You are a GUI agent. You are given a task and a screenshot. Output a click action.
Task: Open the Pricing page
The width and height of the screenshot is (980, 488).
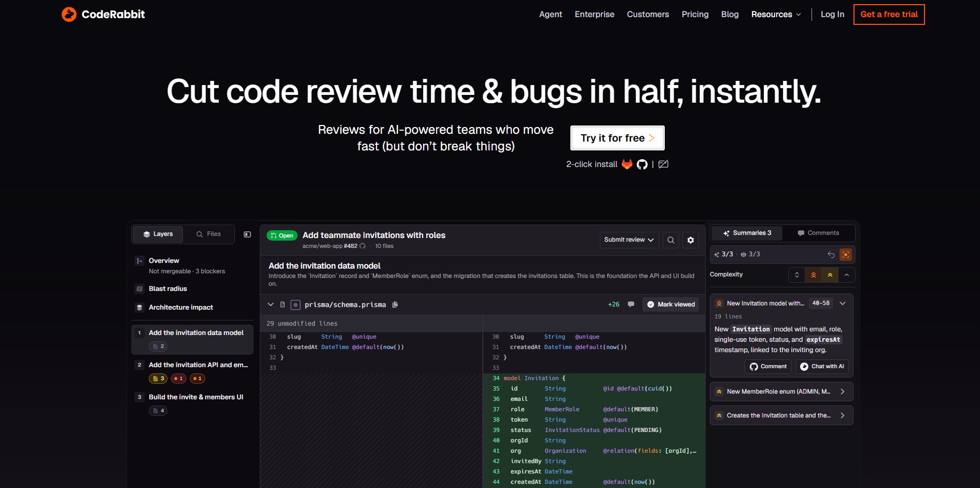click(695, 15)
